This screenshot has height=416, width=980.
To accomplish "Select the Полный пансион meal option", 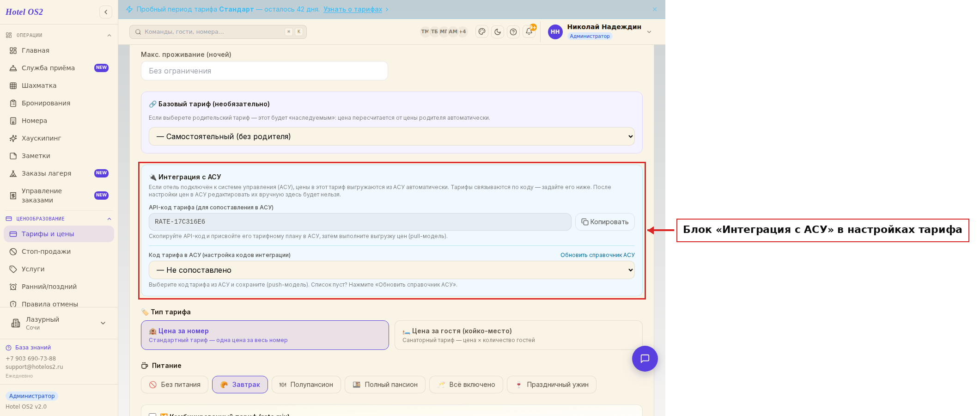I will 385,385.
